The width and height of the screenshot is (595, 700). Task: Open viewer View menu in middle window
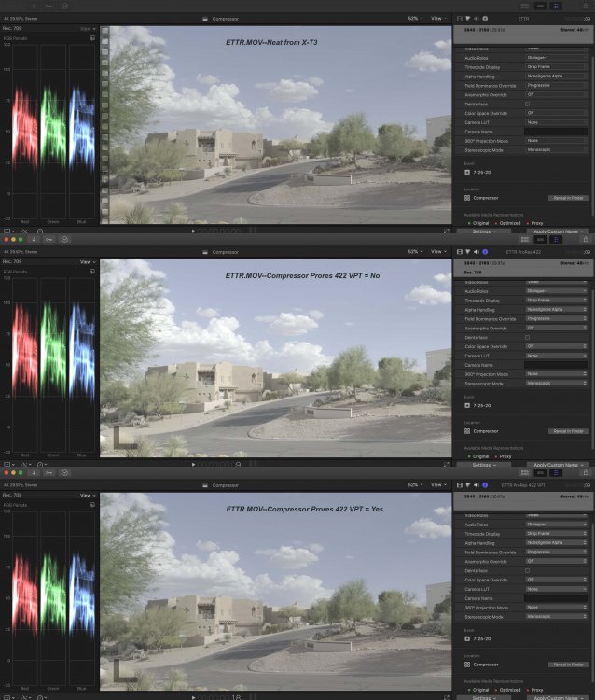pyautogui.click(x=438, y=251)
